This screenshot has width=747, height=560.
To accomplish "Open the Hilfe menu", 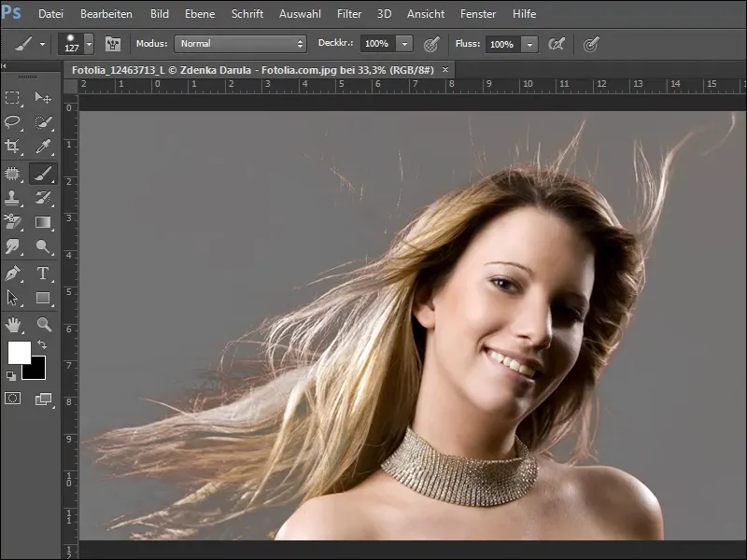I will (x=524, y=14).
